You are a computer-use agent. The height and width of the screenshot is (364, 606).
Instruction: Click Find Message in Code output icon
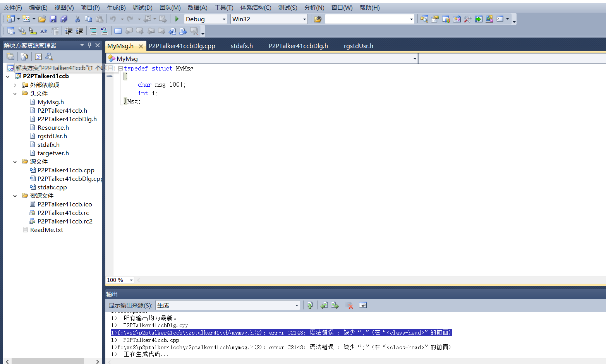[x=310, y=306]
